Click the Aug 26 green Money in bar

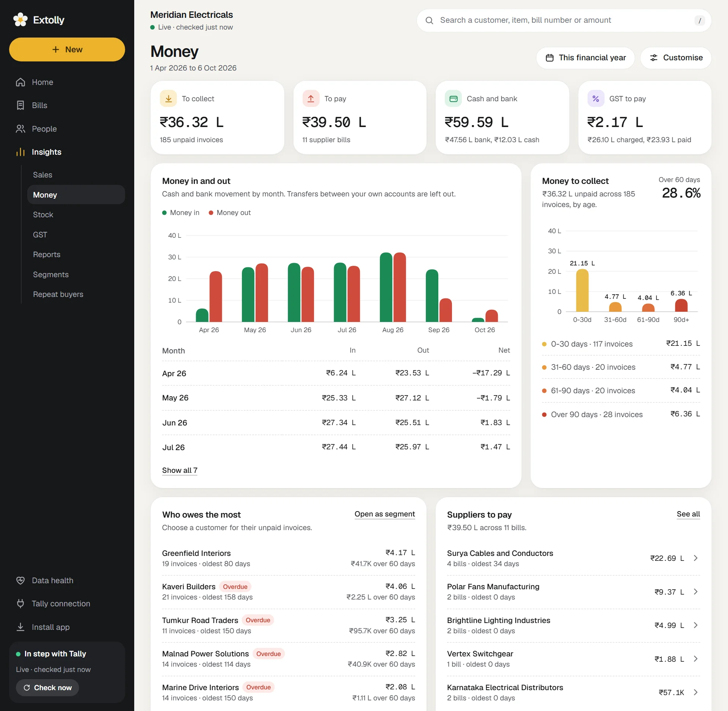386,287
